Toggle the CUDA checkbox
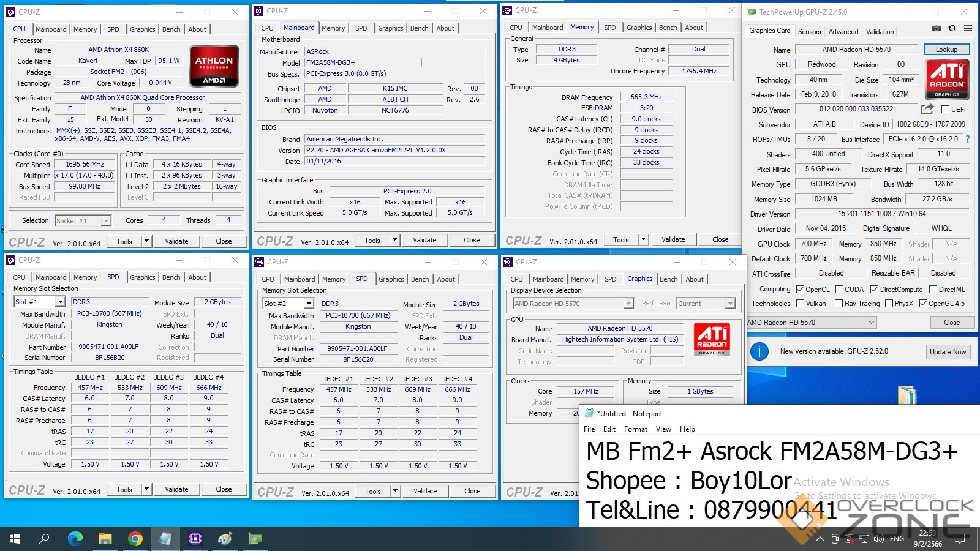 click(840, 290)
